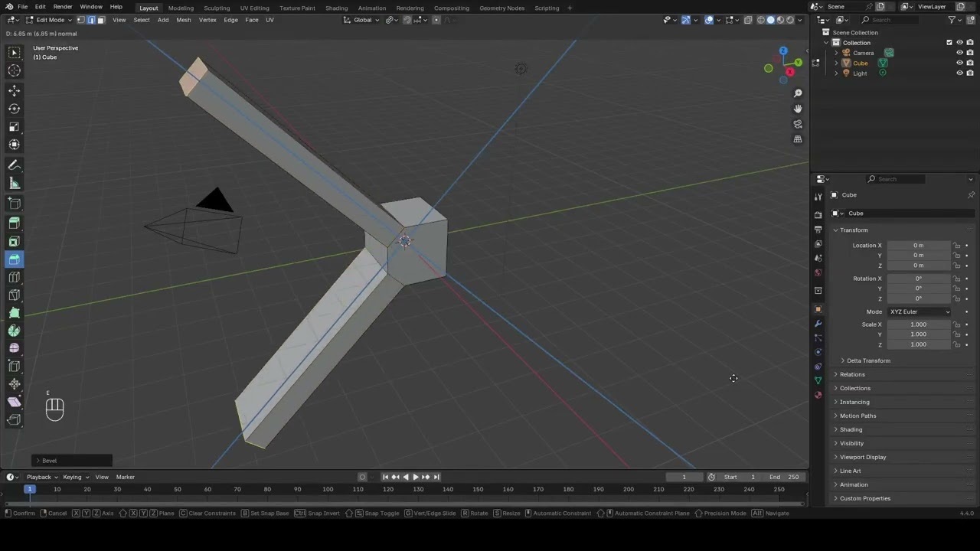Click the timeline play button

pos(416,477)
